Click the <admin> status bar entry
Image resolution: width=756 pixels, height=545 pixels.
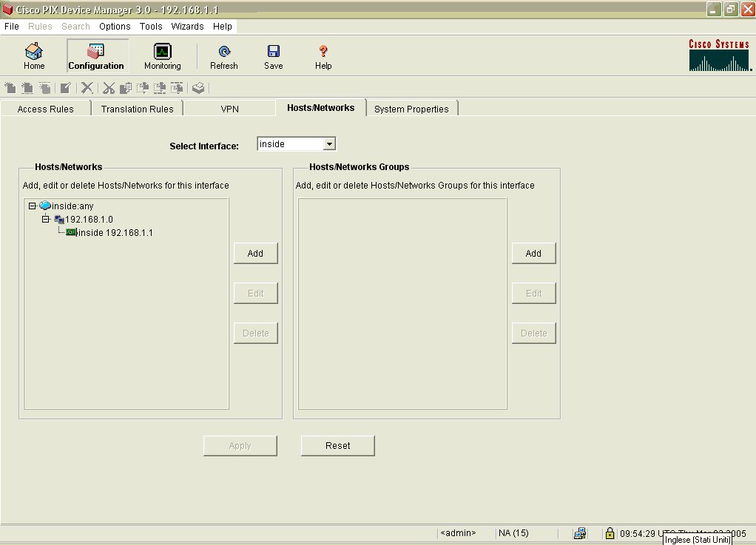pyautogui.click(x=458, y=533)
